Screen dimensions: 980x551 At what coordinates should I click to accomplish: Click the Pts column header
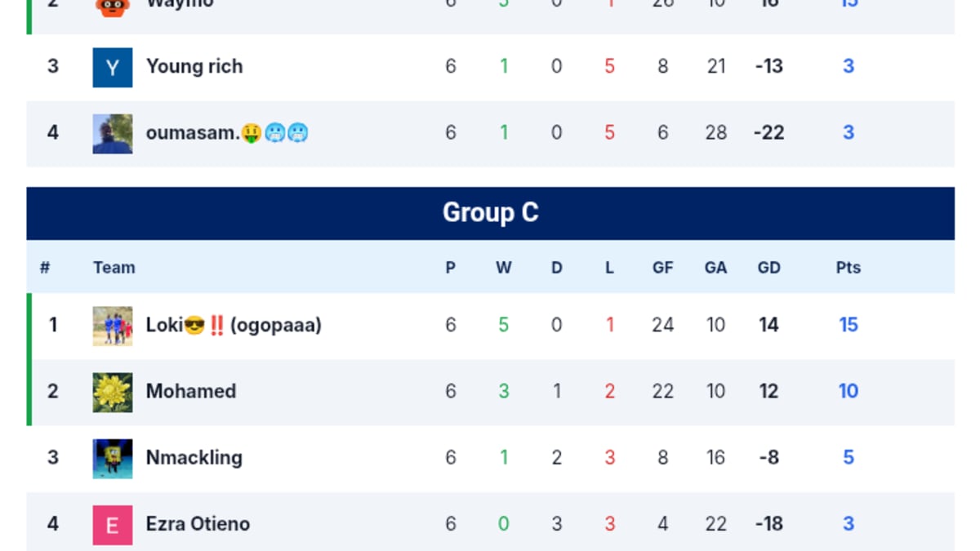[848, 267]
